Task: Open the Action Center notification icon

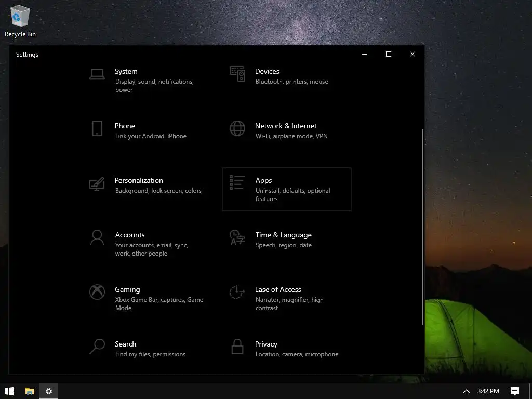Action: pos(515,391)
